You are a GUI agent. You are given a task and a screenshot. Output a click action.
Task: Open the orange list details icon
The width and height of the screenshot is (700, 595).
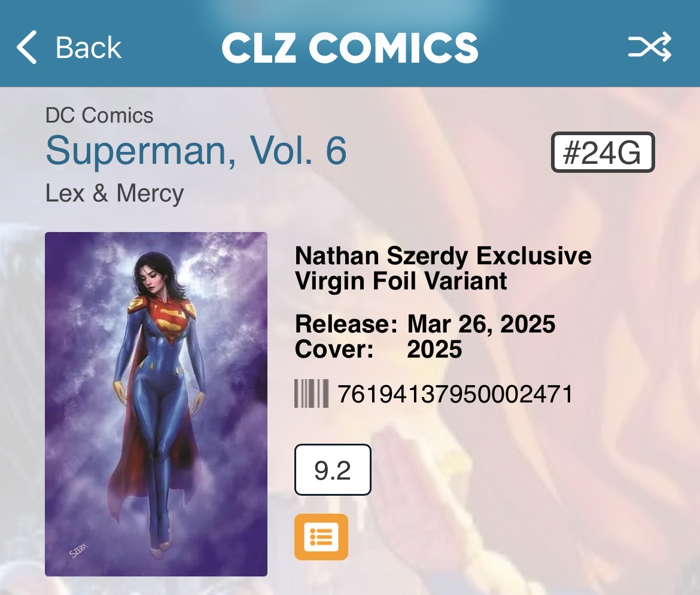[x=321, y=536]
